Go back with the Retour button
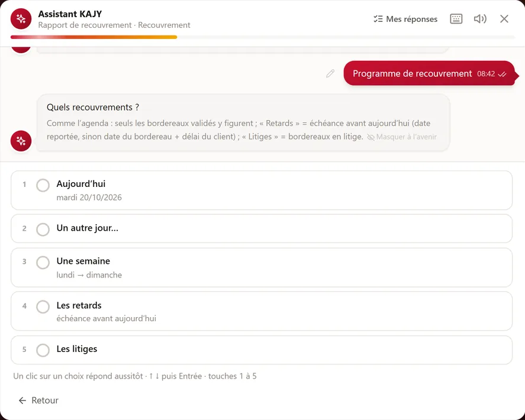Screen dimensions: 525x420 pos(38,400)
